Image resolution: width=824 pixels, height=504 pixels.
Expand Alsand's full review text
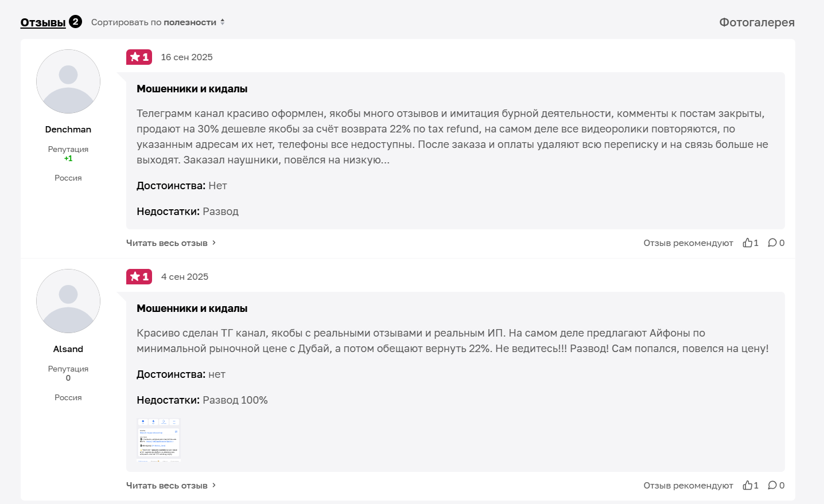167,485
